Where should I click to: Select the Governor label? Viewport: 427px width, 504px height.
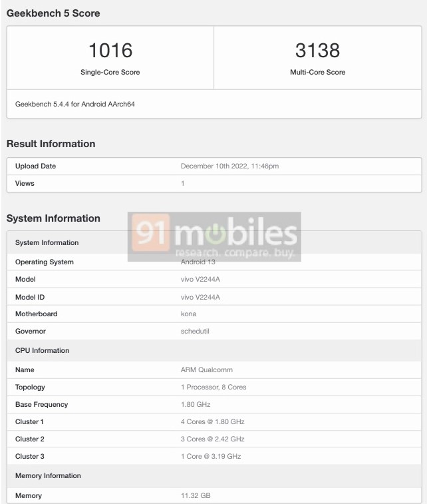31,332
